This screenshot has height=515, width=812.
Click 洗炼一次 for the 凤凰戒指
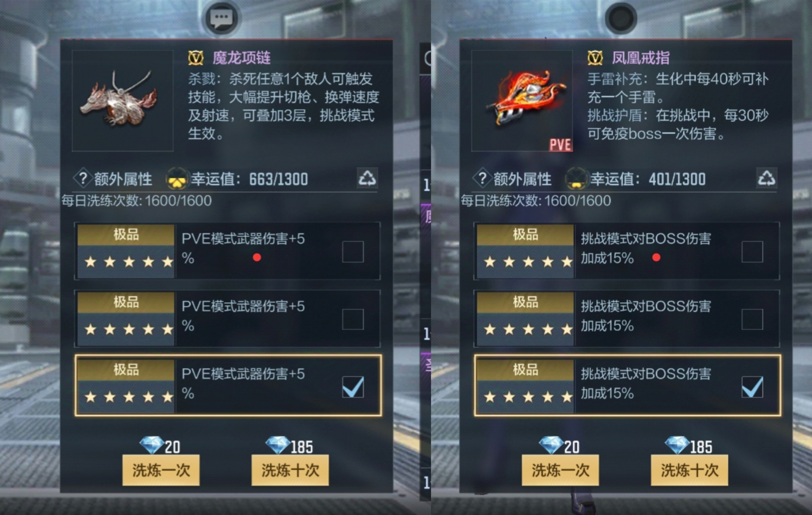click(560, 470)
